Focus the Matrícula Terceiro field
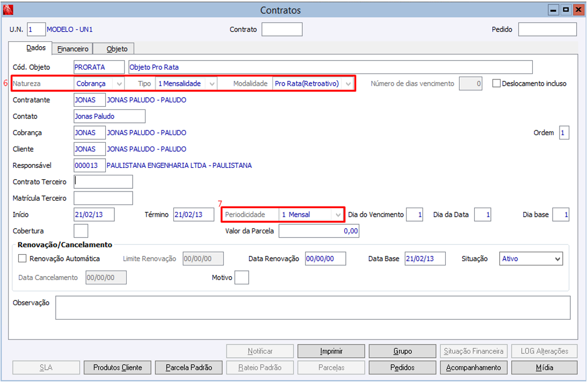Image resolution: width=588 pixels, height=383 pixels. point(103,198)
